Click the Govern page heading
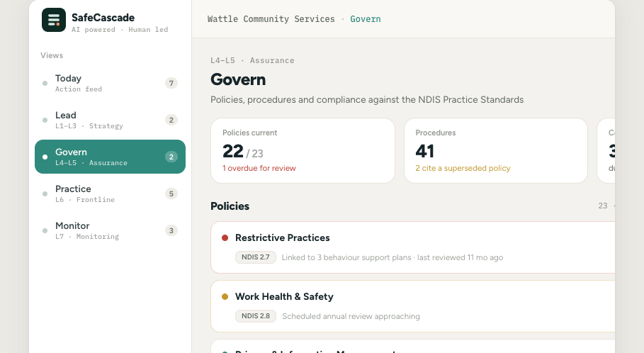 pyautogui.click(x=238, y=79)
